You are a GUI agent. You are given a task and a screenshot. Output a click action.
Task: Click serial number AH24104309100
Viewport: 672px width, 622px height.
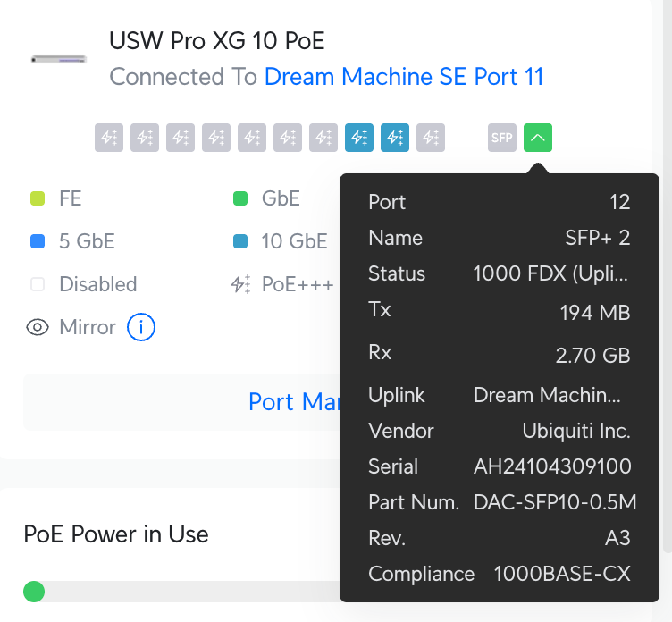(552, 466)
